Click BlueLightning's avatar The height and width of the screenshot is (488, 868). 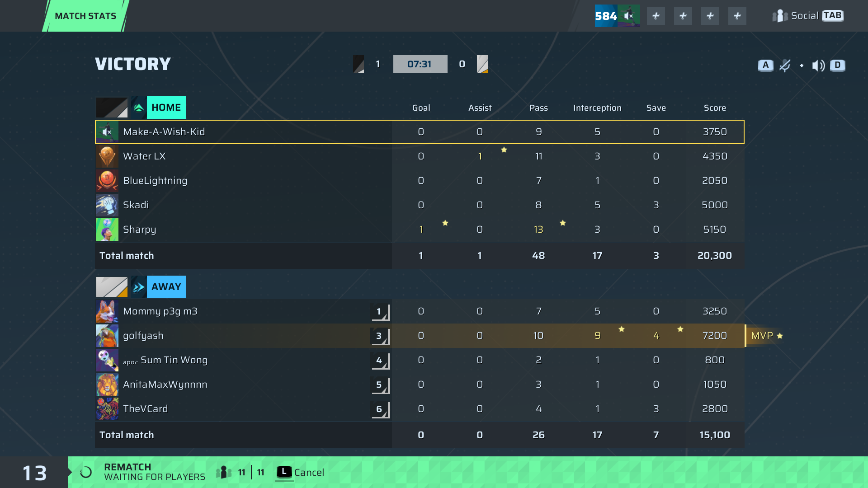(x=107, y=181)
